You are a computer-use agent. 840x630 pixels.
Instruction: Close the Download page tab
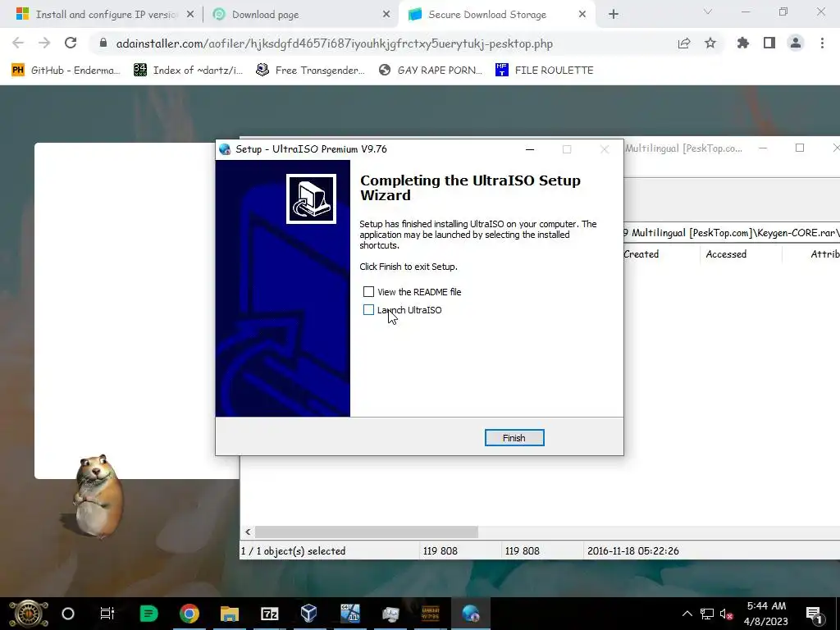coord(386,15)
